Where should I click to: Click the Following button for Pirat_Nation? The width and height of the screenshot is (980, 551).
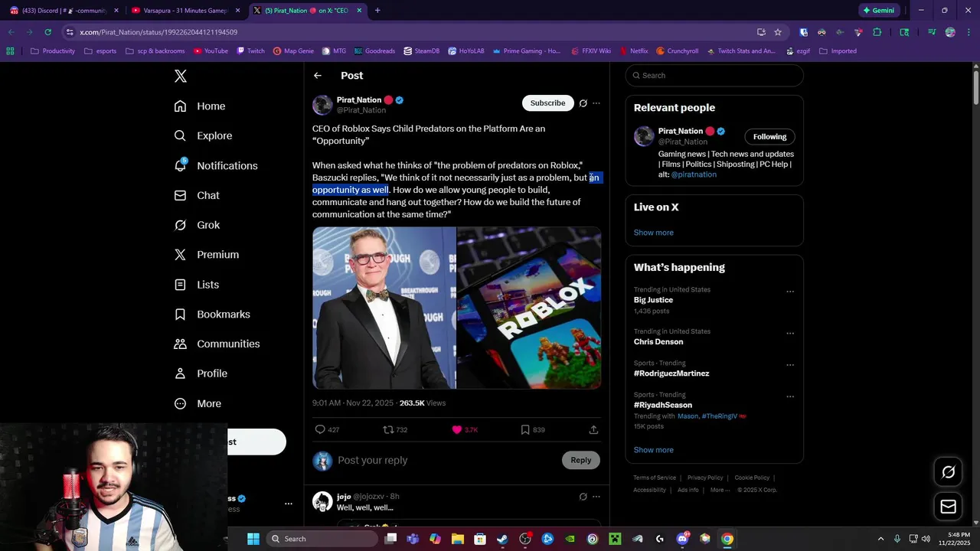coord(769,137)
